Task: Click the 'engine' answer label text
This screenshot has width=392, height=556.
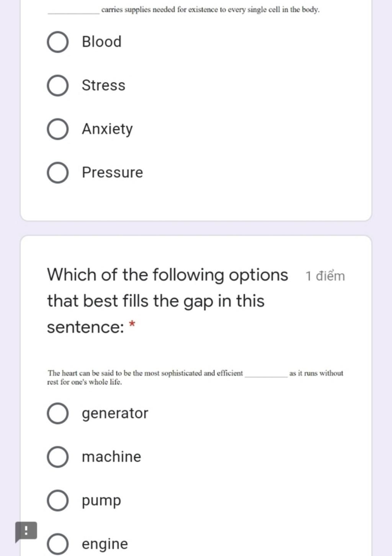Action: pyautogui.click(x=105, y=545)
